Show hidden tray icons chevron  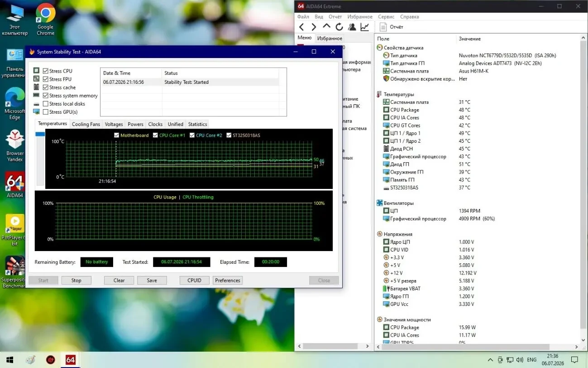pyautogui.click(x=491, y=360)
